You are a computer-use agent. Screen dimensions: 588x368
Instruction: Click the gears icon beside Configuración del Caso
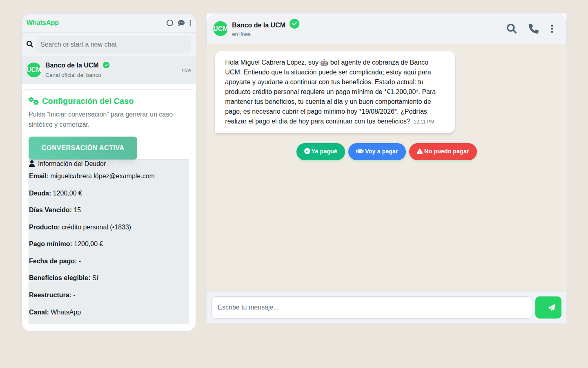(33, 101)
